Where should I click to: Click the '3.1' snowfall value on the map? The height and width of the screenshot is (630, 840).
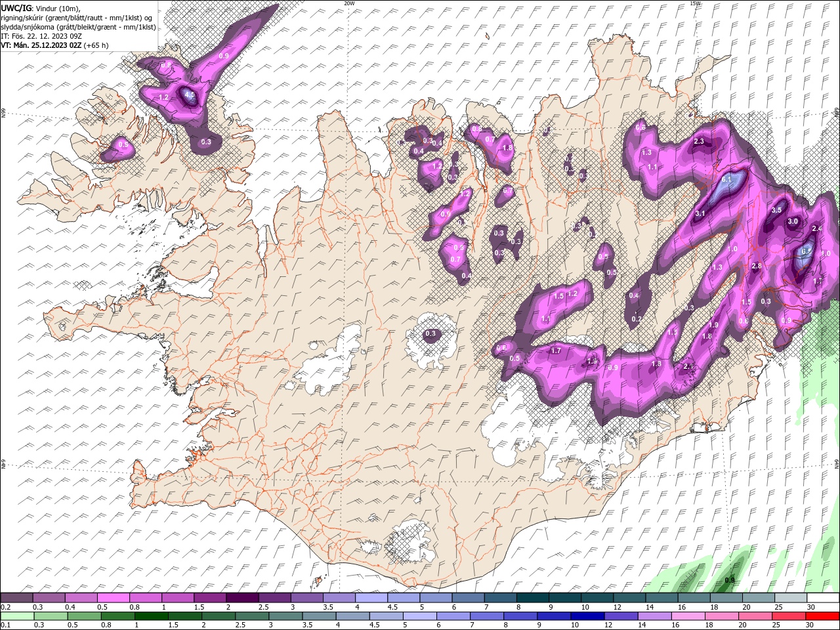pyautogui.click(x=700, y=213)
